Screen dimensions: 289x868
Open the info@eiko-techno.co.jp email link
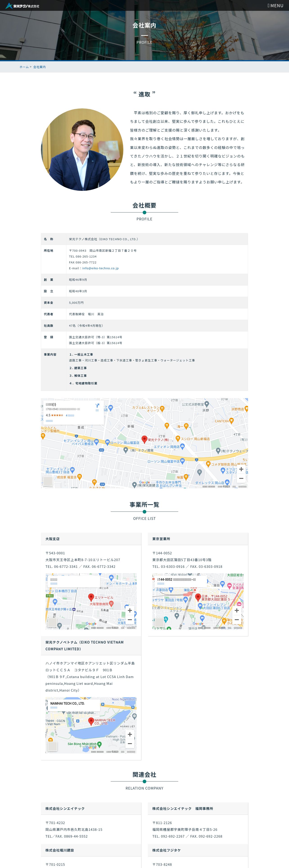pos(100,268)
